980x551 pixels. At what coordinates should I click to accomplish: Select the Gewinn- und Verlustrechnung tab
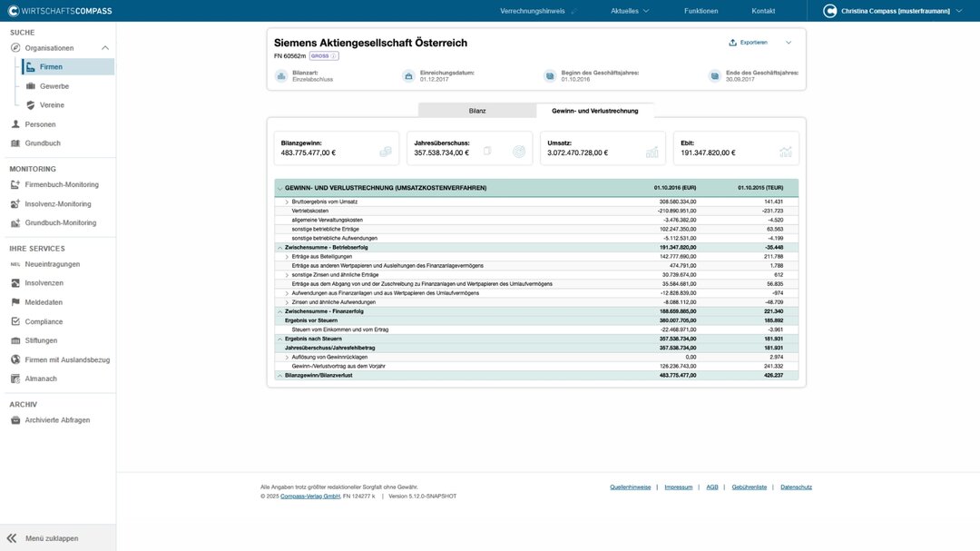(595, 111)
